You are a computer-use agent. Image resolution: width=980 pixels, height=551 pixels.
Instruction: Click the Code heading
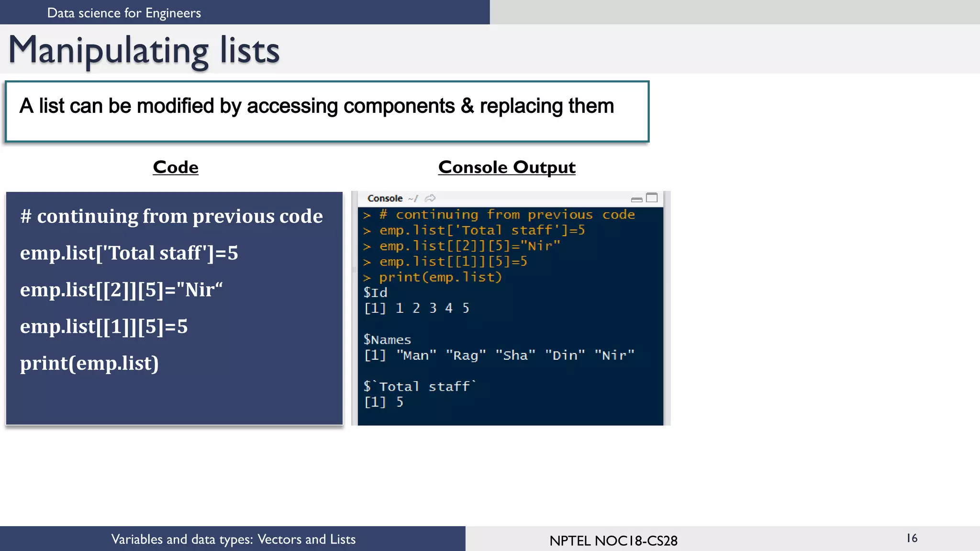pos(175,167)
